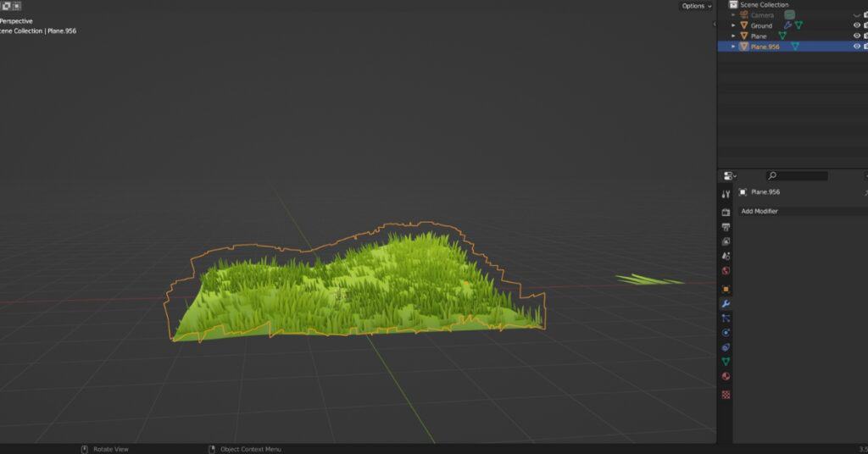This screenshot has height=454, width=868.
Task: Open the Add Modifier dropdown
Action: [x=803, y=211]
